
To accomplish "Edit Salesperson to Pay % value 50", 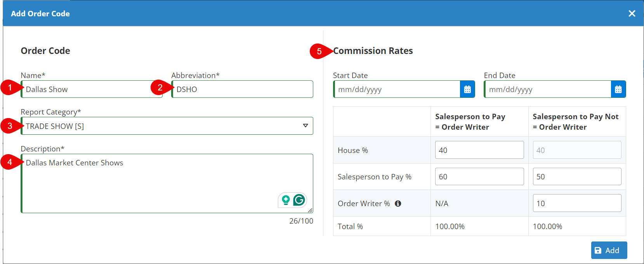I will tap(576, 177).
